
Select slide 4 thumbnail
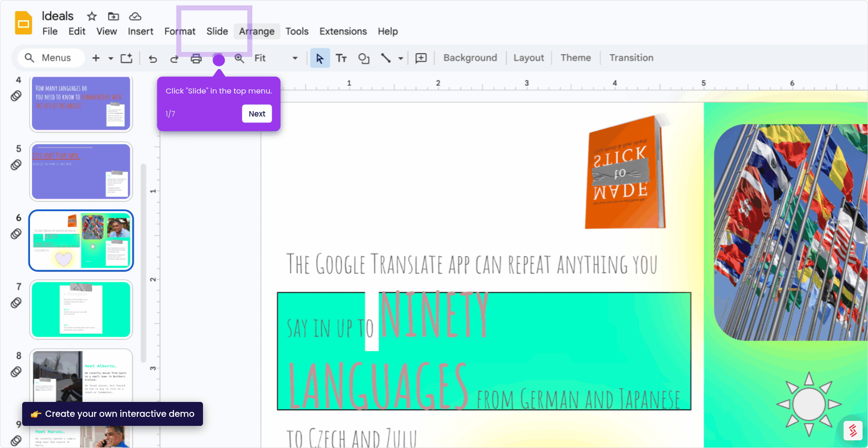(x=81, y=103)
